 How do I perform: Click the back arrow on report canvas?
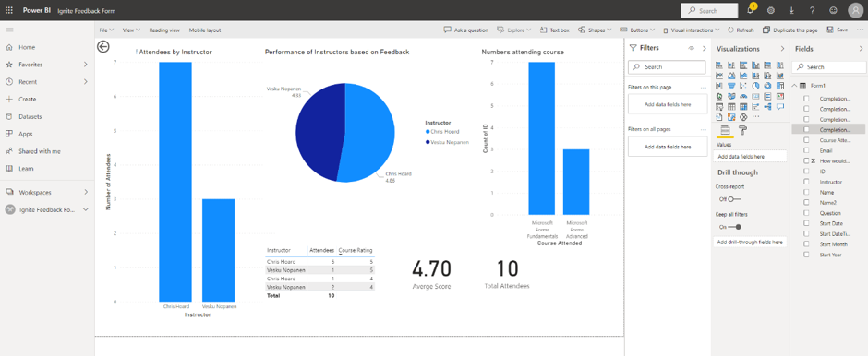point(103,46)
